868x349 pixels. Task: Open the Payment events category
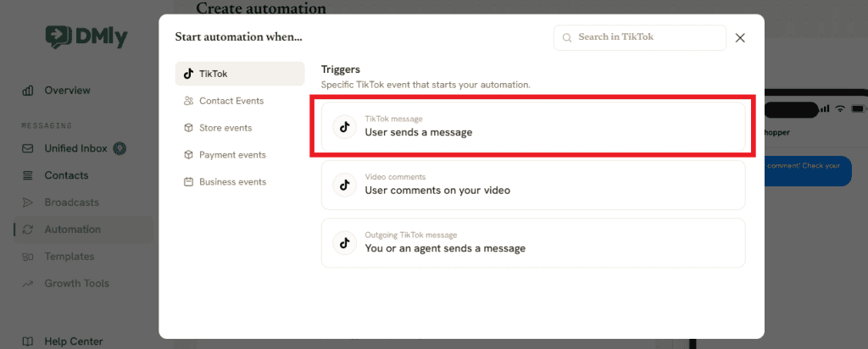[240, 155]
